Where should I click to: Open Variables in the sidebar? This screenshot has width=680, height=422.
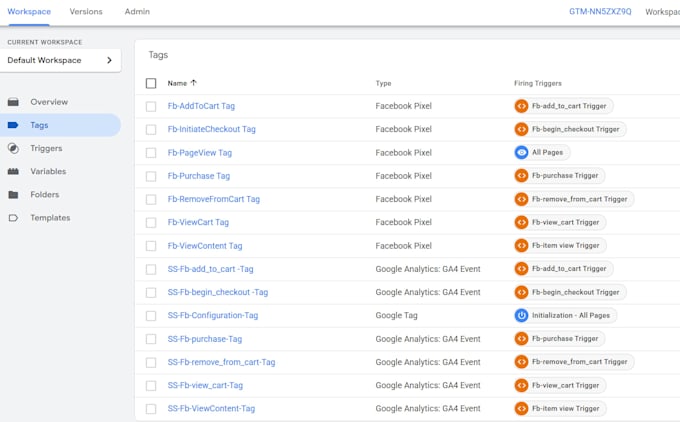(x=48, y=171)
